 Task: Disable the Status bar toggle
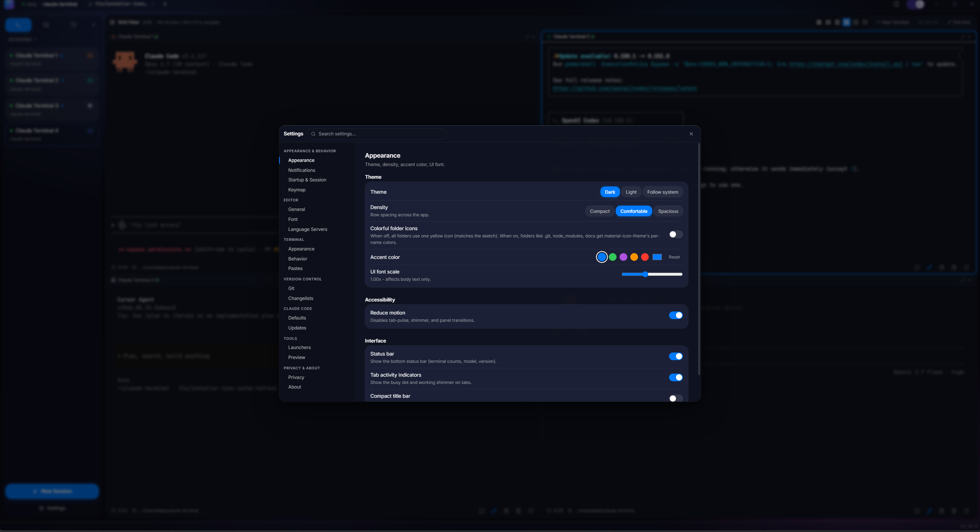tap(676, 356)
